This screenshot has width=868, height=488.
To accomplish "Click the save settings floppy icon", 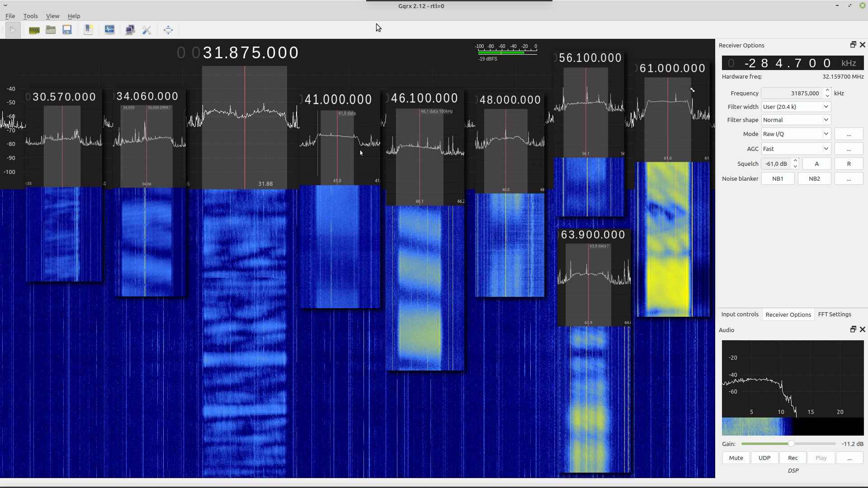I will 67,30.
